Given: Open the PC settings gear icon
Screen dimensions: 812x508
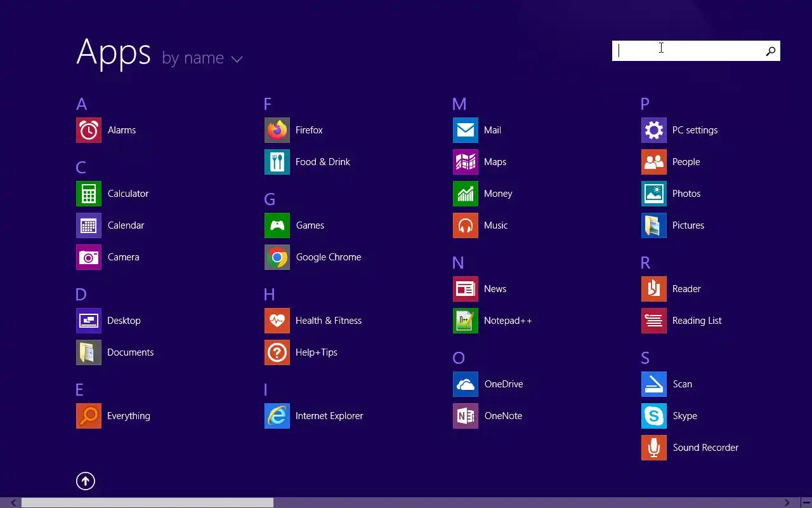Looking at the screenshot, I should tap(654, 130).
